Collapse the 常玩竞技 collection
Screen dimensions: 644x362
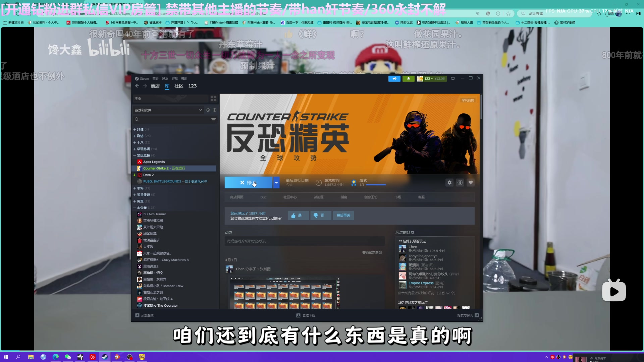(x=144, y=156)
